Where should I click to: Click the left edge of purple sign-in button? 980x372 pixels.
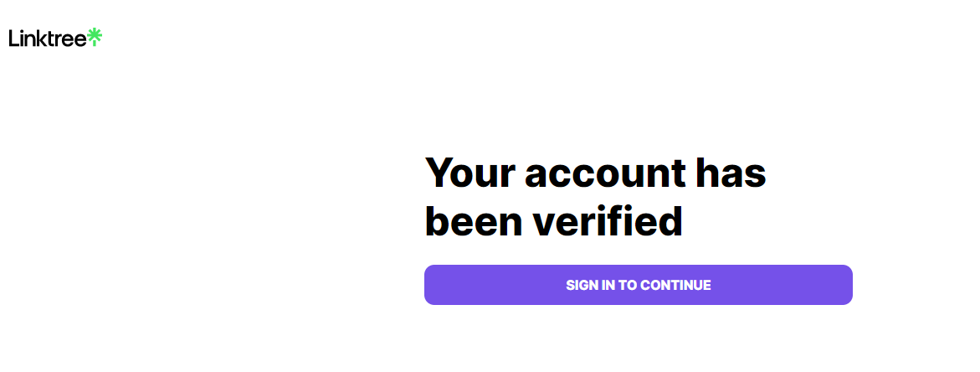click(x=429, y=285)
